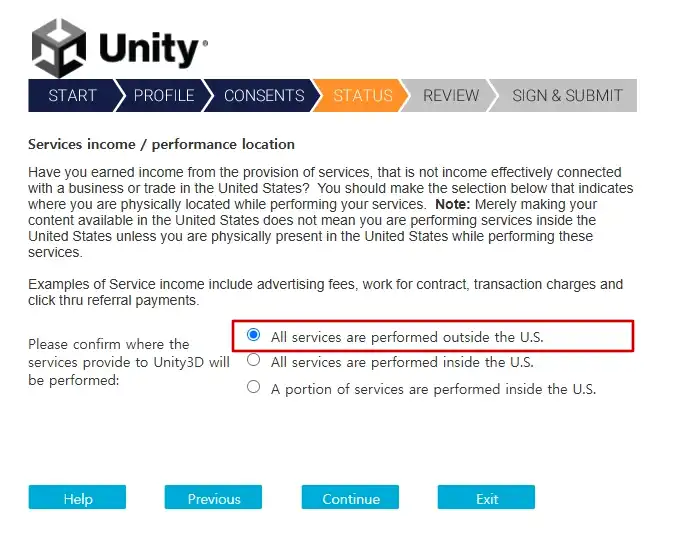Open the SIGN & SUBMIT step
680x541 pixels.
tap(567, 95)
